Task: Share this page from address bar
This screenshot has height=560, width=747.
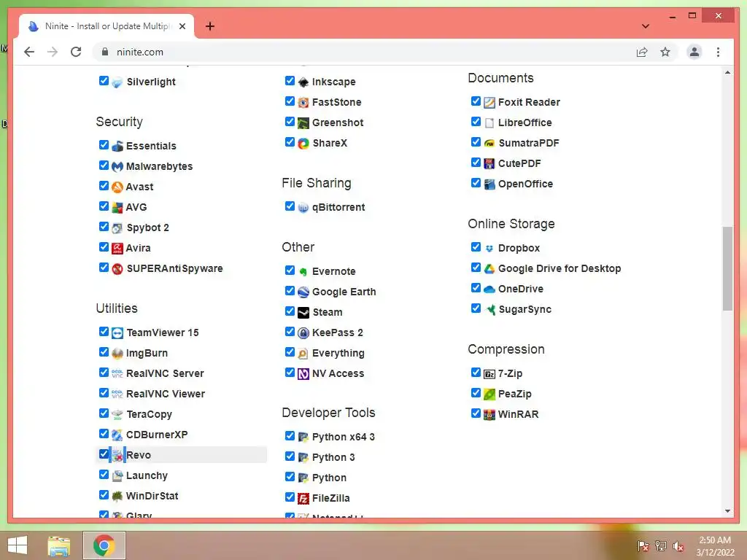Action: click(x=642, y=52)
